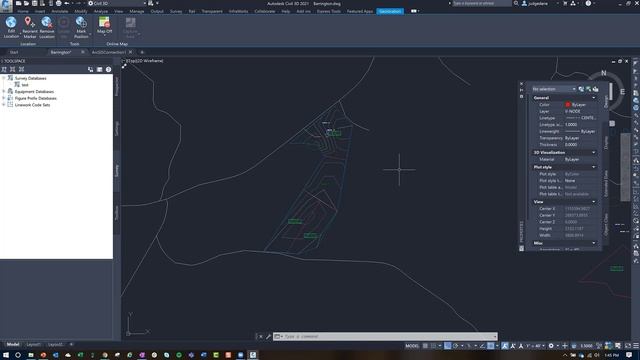This screenshot has width=640, height=360.
Task: Open the command line history arrow
Action: tap(495, 336)
